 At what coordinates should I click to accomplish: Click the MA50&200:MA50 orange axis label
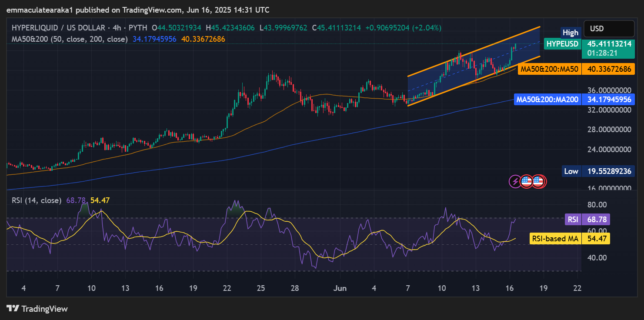point(550,69)
